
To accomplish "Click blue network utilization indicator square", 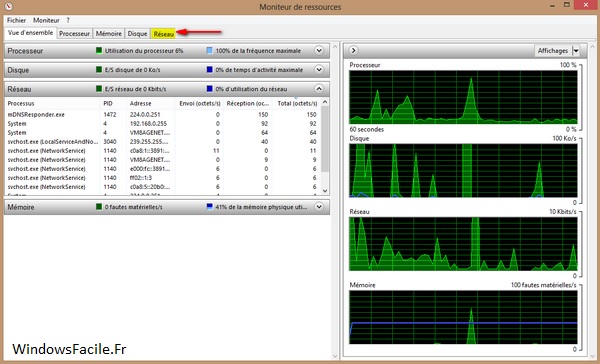I will pyautogui.click(x=209, y=89).
